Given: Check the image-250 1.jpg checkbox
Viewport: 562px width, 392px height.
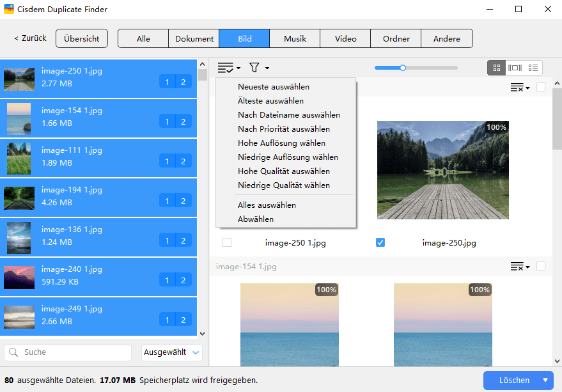Looking at the screenshot, I should coord(226,242).
